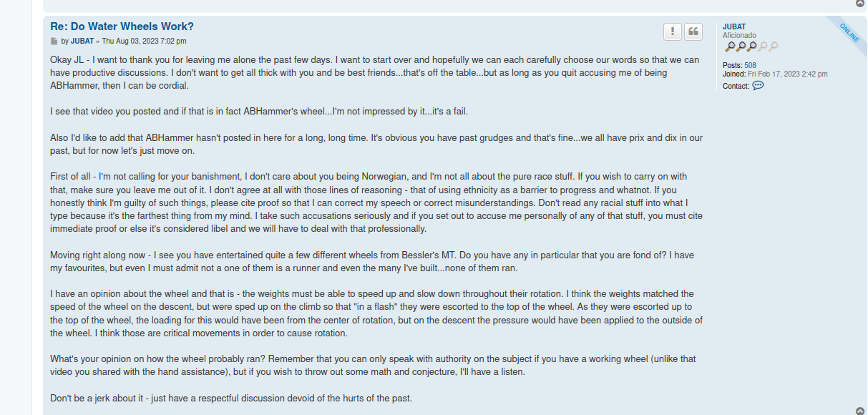This screenshot has width=868, height=415.
Task: Open JUBAT's profile from the post byline
Action: pyautogui.click(x=82, y=41)
